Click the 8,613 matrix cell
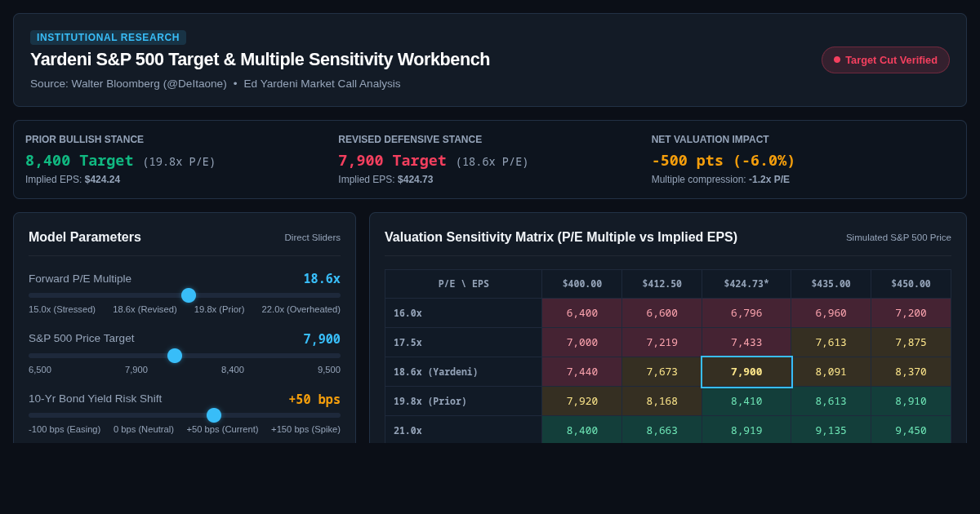 831,401
